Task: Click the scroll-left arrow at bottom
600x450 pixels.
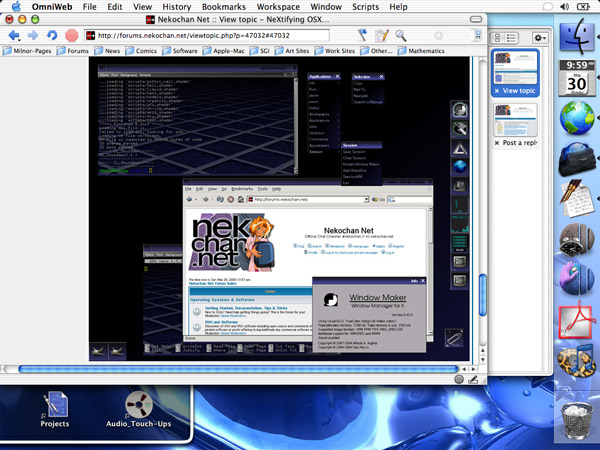Action: click(464, 369)
